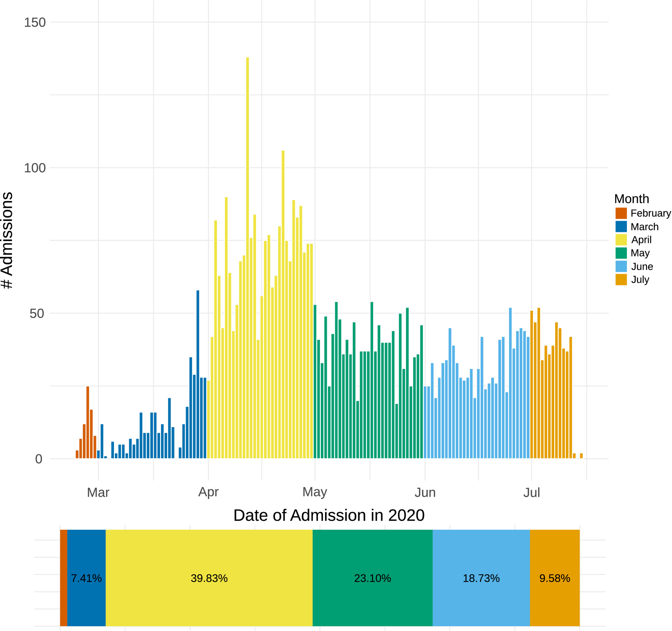Click the tallest blue March bar
The width and height of the screenshot is (672, 631).
(198, 374)
